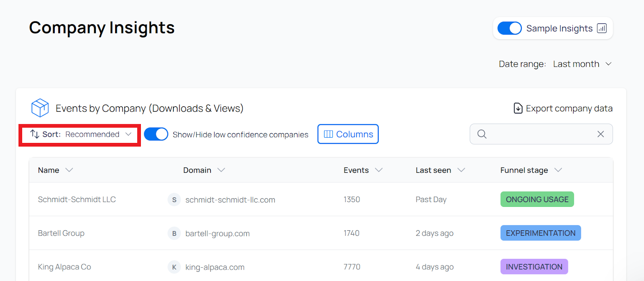Image resolution: width=644 pixels, height=281 pixels.
Task: Click the K avatar for king-alpaca.com
Action: [174, 267]
